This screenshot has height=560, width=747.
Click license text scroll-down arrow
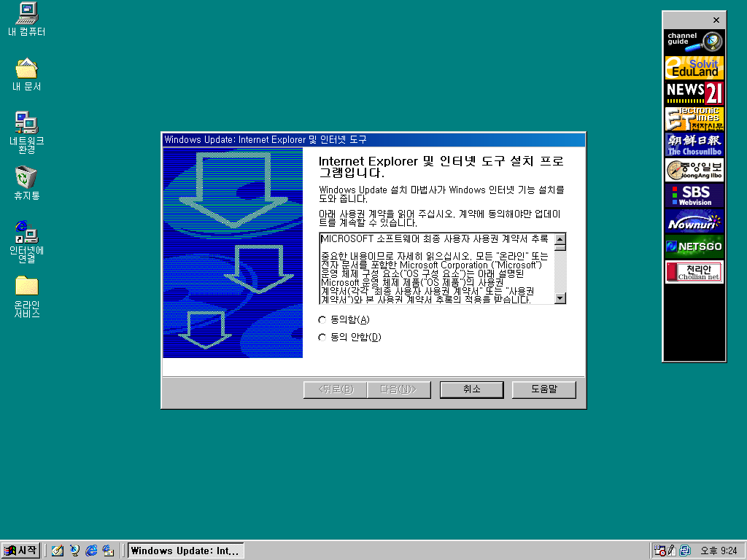[x=560, y=298]
